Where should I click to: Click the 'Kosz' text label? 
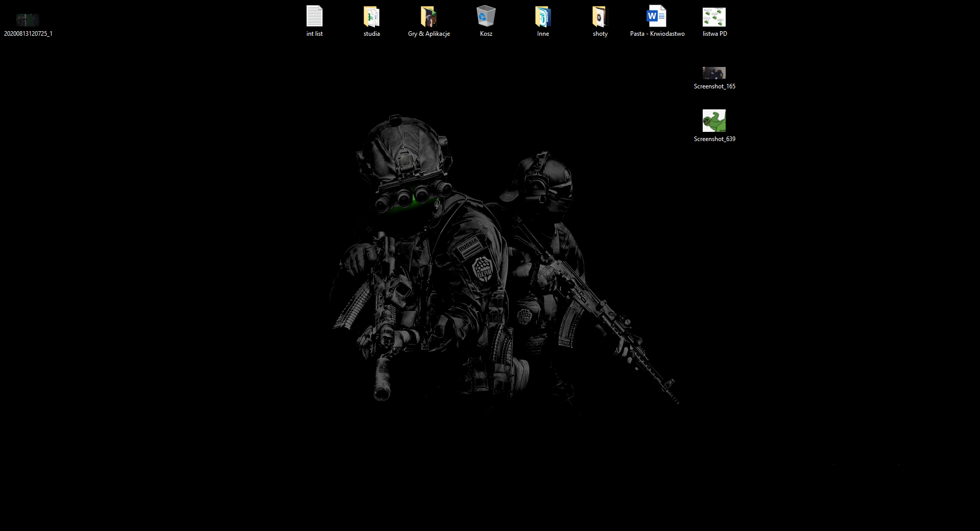tap(486, 34)
